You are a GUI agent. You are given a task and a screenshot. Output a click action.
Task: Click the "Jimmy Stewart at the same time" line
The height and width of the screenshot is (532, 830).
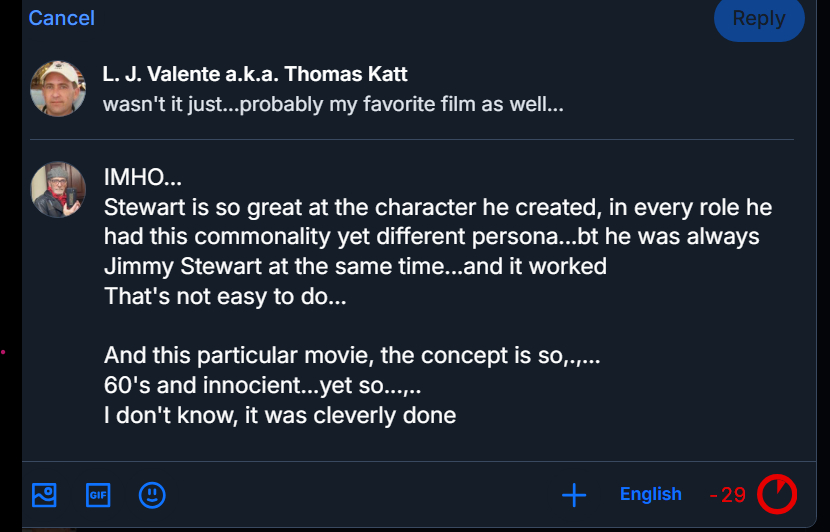point(355,267)
